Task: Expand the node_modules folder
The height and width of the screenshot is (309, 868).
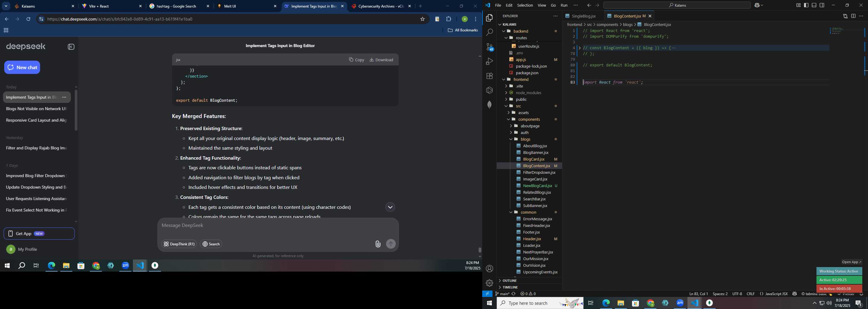Action: (529, 93)
